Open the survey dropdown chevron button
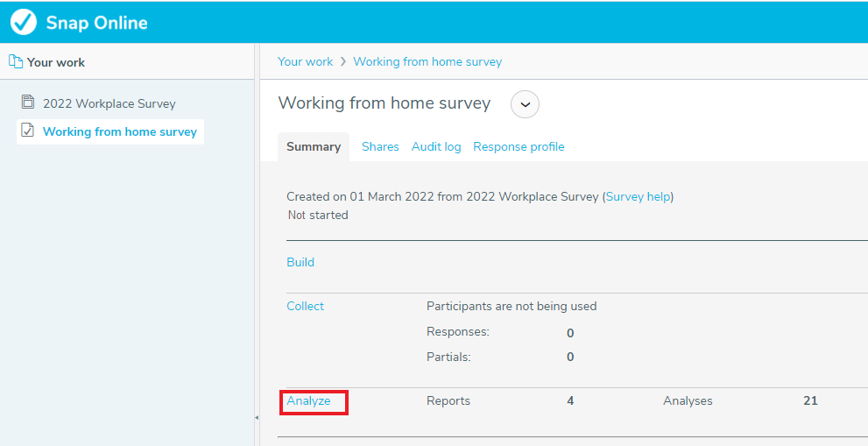Screen dimensions: 868x446 (x=525, y=104)
